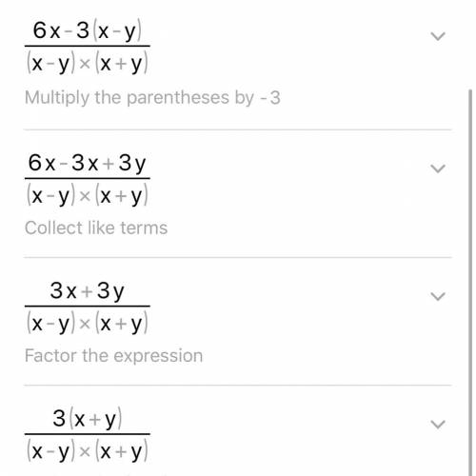Tap the denominator under 6x−3(x−y)
Screen dimensions: 476x476
click(x=88, y=63)
